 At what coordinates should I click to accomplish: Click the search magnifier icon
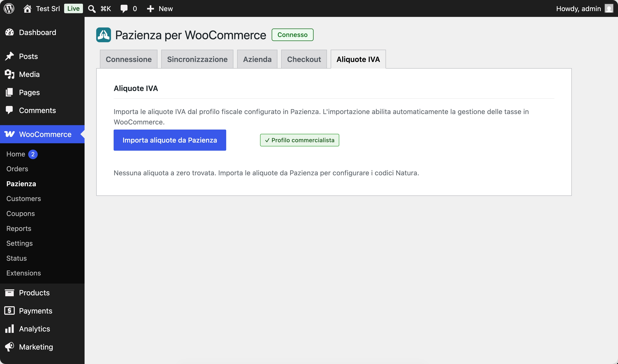point(92,9)
